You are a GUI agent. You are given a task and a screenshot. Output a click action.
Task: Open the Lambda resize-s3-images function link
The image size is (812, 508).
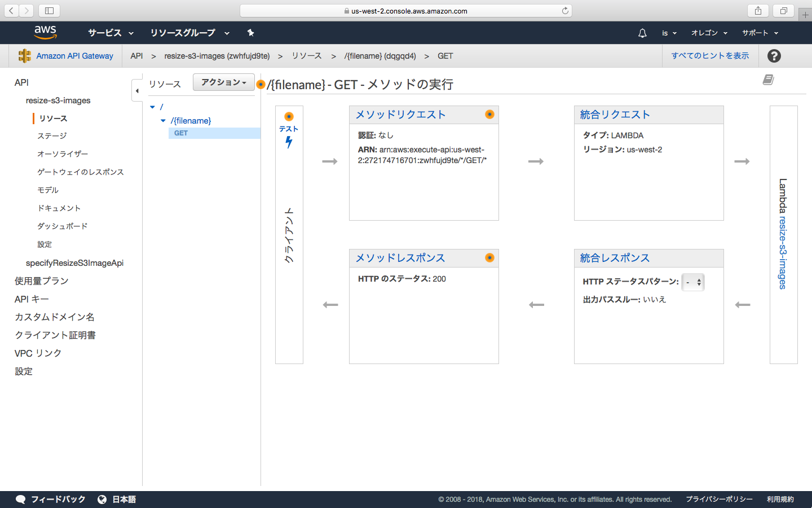(x=783, y=253)
